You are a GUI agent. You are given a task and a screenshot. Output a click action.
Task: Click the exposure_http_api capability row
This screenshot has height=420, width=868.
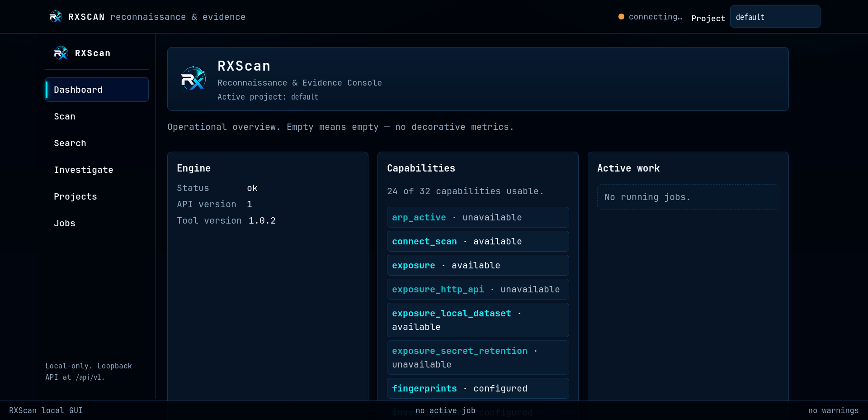(478, 289)
